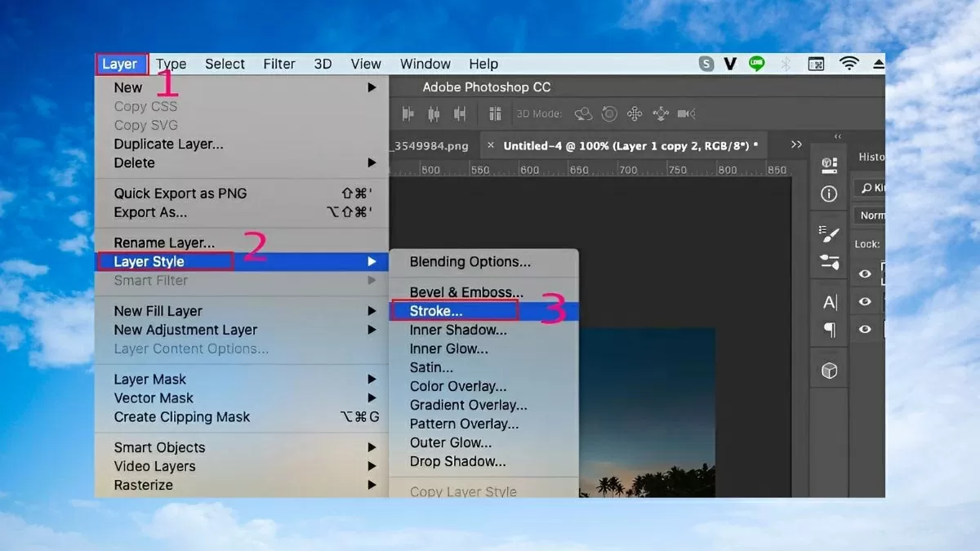Open the Filter menu
This screenshot has width=980, height=551.
[x=279, y=64]
